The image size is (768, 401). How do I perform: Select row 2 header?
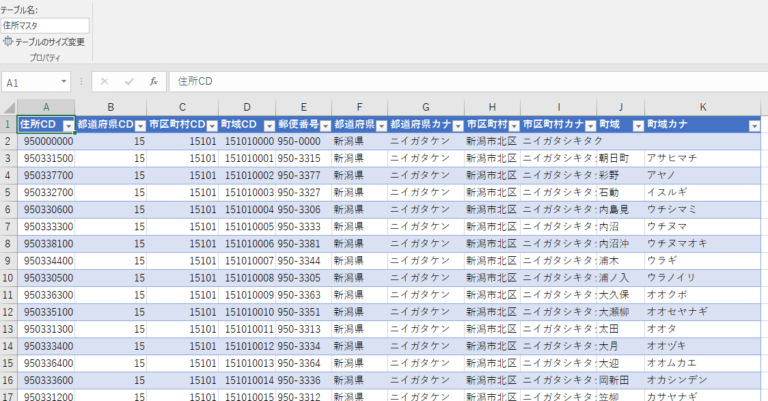coord(8,141)
